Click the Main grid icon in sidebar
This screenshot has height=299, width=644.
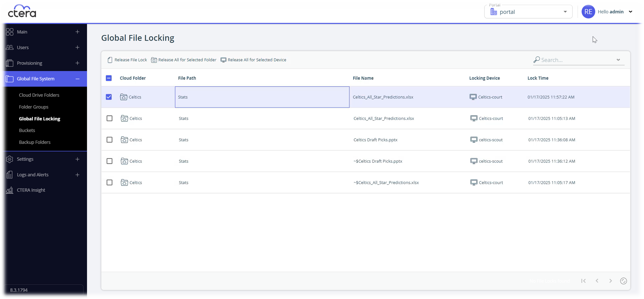(x=10, y=32)
